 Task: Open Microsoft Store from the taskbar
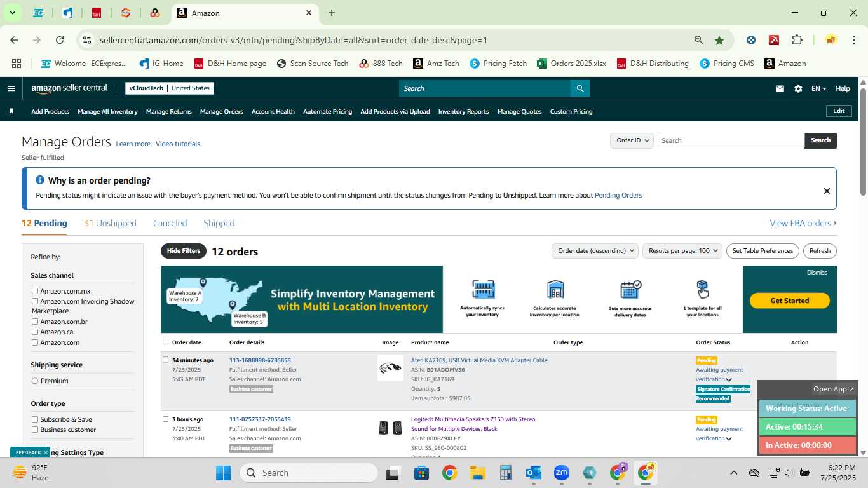tap(421, 473)
